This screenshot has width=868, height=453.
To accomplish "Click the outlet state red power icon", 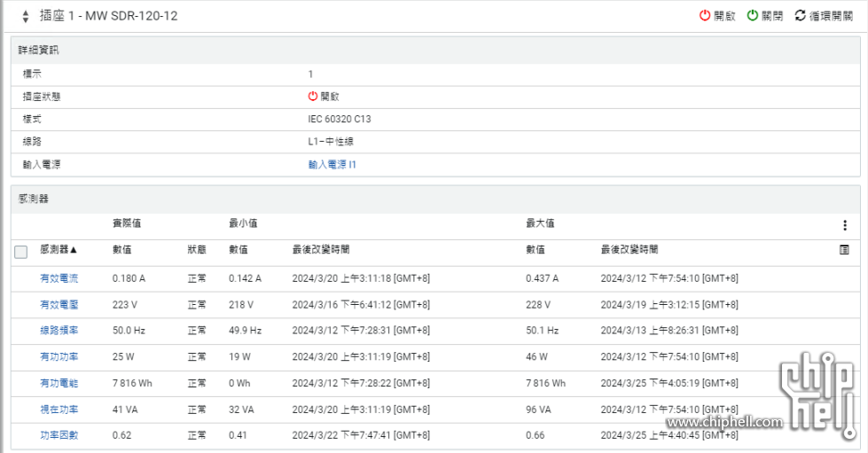I will 313,97.
